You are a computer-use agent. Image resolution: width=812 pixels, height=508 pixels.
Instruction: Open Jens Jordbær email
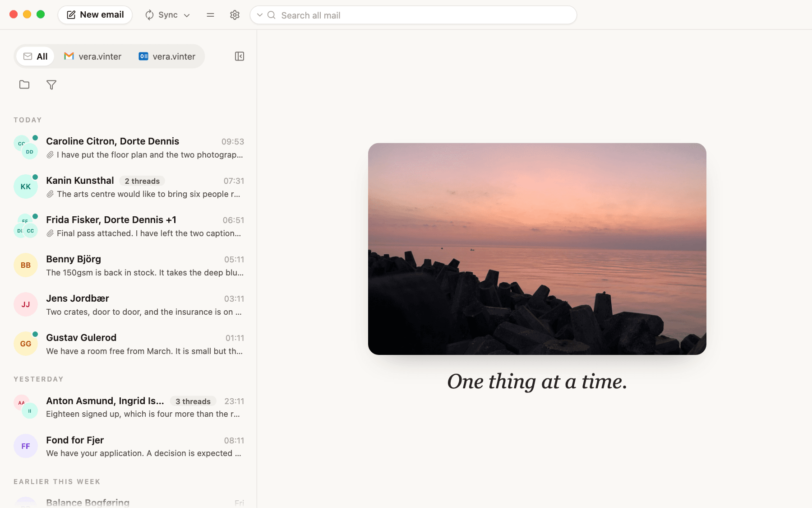tap(129, 305)
